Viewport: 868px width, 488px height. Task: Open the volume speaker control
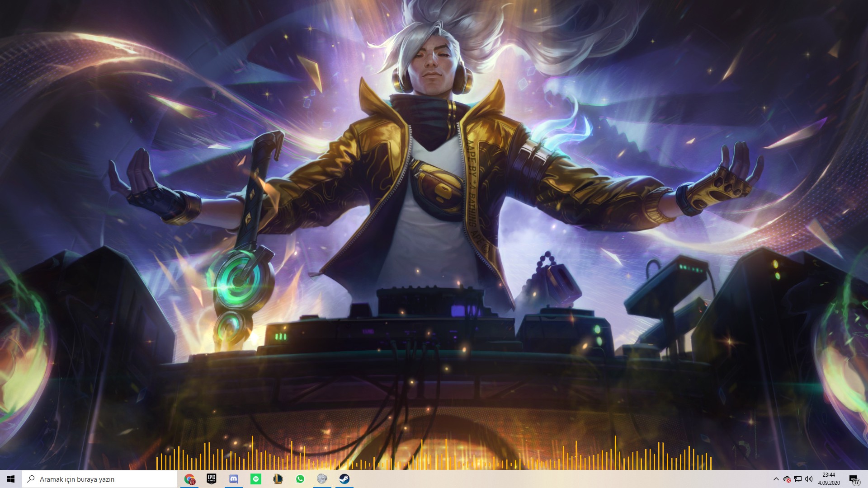point(809,479)
